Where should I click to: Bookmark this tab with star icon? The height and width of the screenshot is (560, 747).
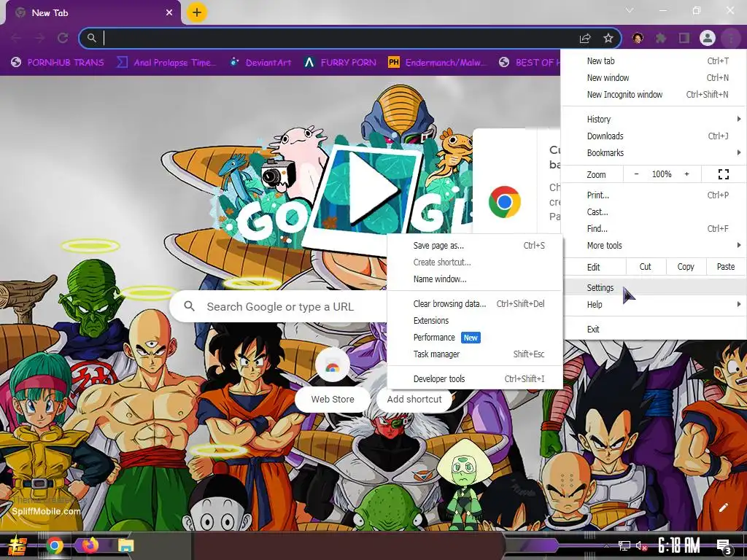[608, 38]
